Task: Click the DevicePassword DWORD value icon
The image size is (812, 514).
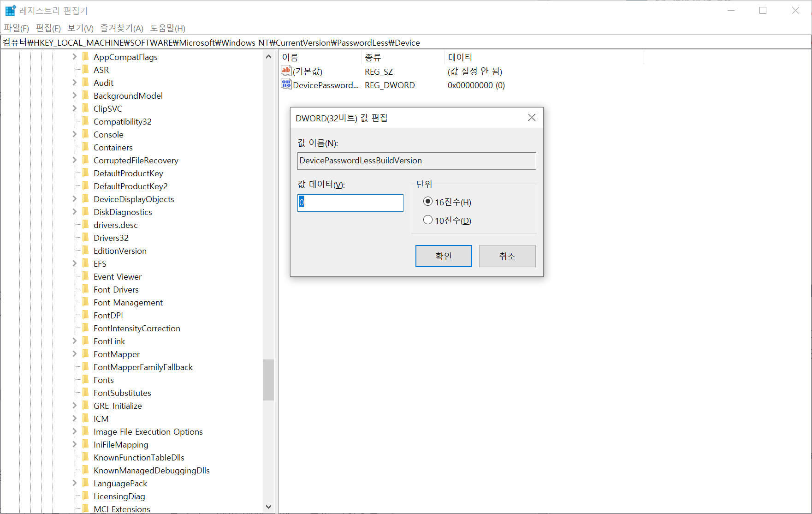Action: click(x=286, y=84)
